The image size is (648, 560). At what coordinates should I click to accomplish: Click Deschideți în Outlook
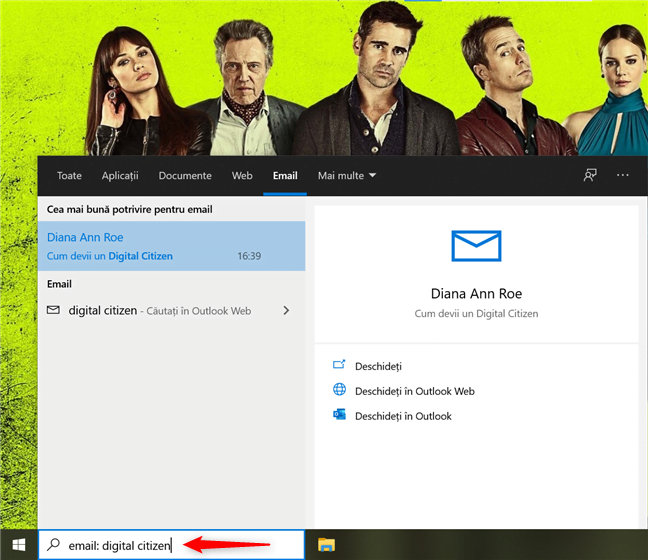(x=403, y=416)
